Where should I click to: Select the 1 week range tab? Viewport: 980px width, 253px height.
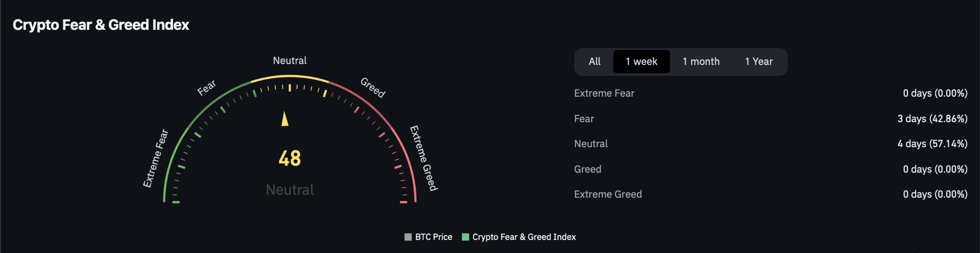(x=641, y=62)
